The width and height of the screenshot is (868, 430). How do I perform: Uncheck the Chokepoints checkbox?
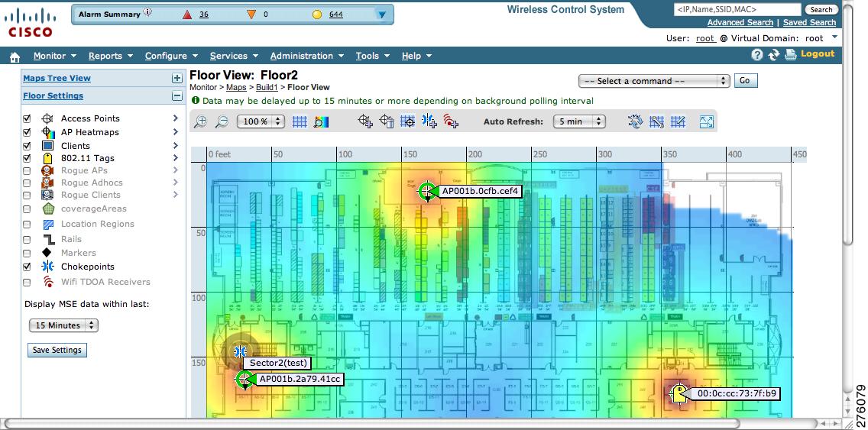tap(27, 267)
